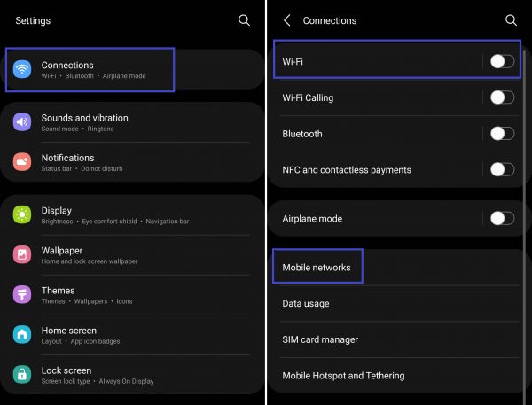
Task: Turn on the Wi-Fi switch
Action: click(x=502, y=61)
